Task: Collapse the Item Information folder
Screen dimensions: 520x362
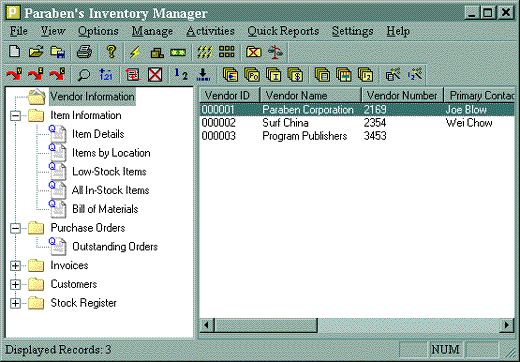Action: coord(15,116)
